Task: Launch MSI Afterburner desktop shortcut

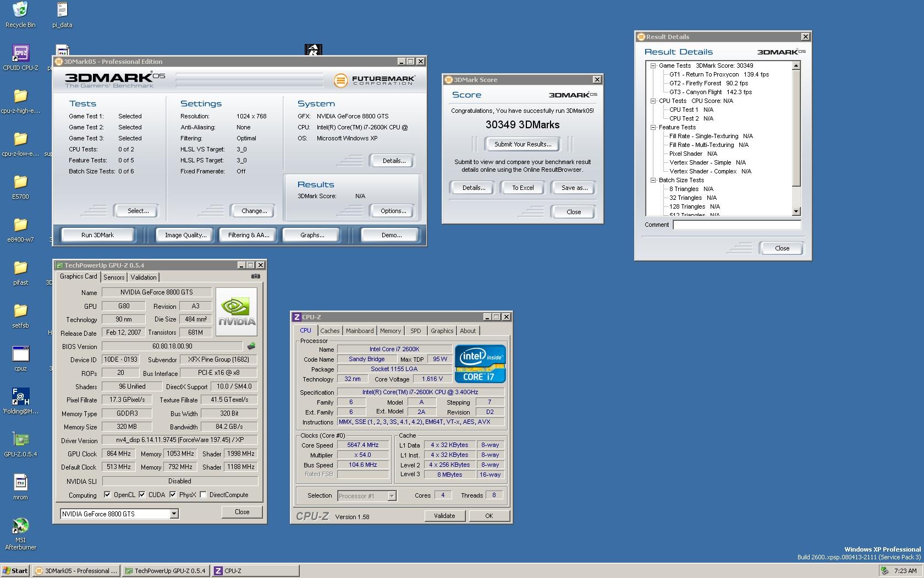Action: [20, 533]
